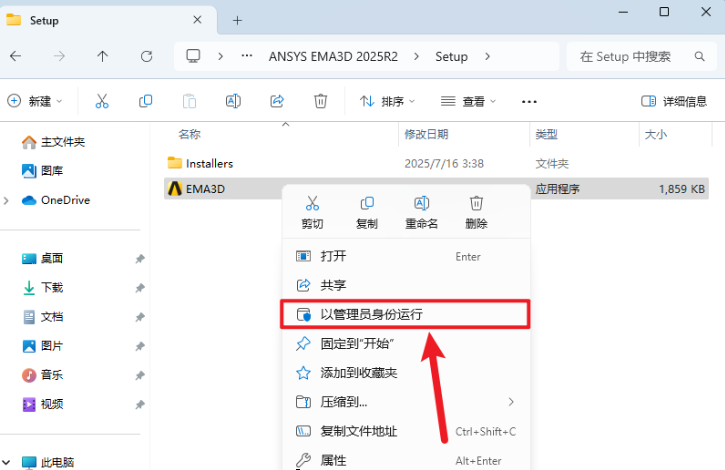
Task: Click the toolbar Rename icon
Action: click(x=233, y=101)
